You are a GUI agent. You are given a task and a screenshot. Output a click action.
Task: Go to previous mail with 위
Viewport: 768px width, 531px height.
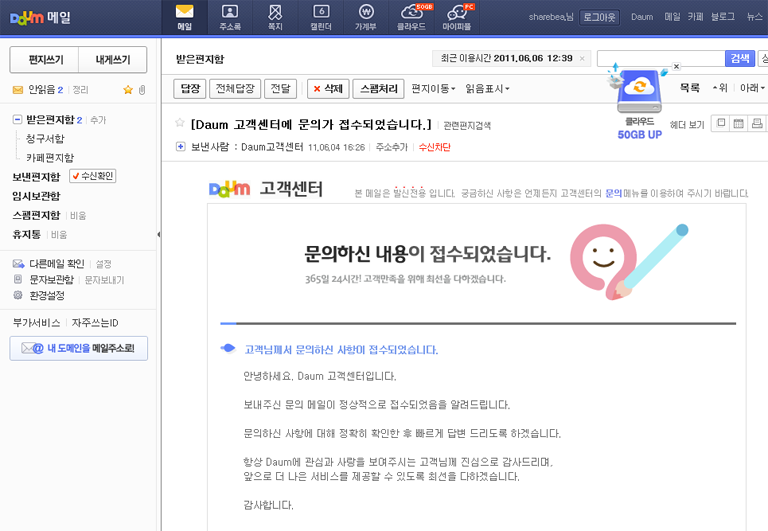coord(720,88)
